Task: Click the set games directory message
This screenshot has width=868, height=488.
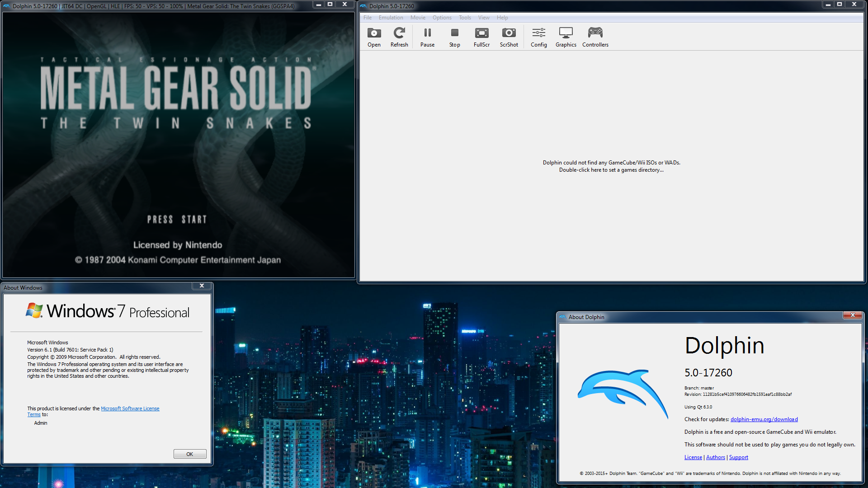Action: (611, 166)
